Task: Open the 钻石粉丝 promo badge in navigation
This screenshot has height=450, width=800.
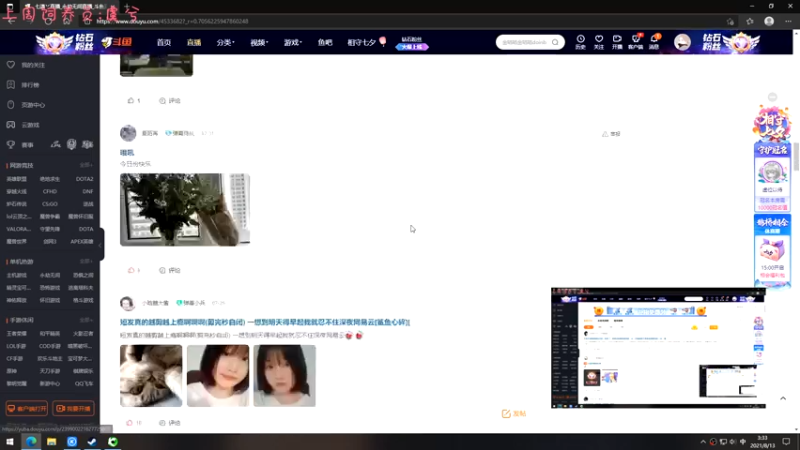Action: [412, 43]
